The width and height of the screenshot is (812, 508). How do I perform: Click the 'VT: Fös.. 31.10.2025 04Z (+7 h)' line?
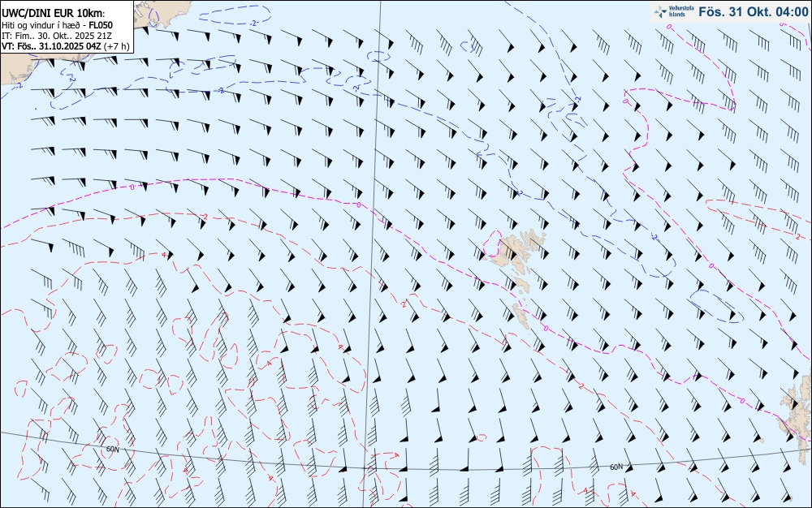coord(65,46)
